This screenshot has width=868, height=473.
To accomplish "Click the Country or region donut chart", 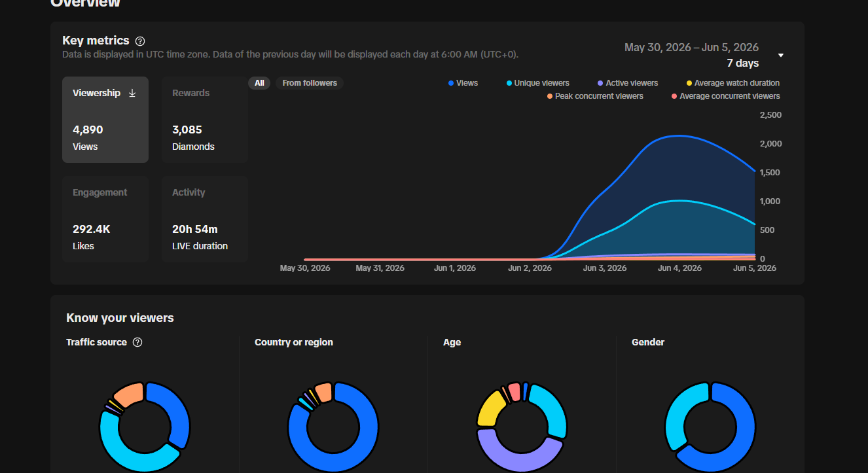I will [x=333, y=427].
